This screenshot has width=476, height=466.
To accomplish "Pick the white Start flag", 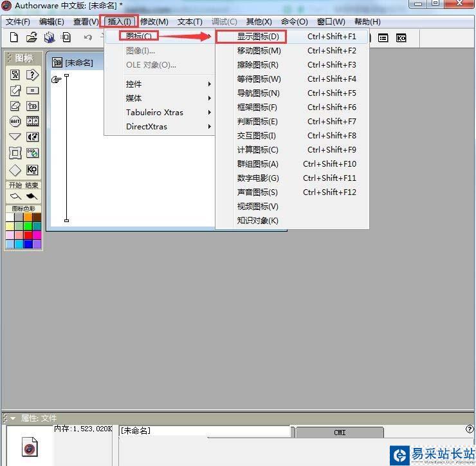I will [x=15, y=196].
